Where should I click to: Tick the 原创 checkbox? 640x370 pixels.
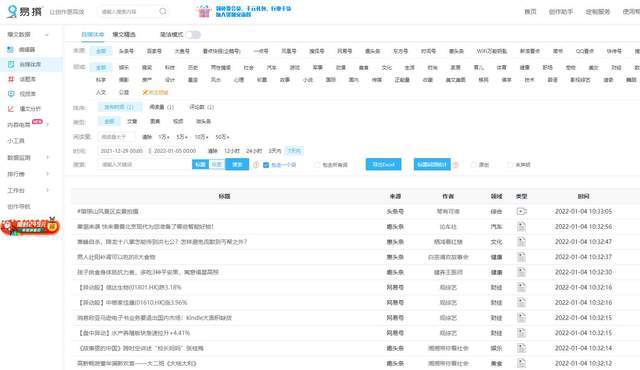[x=474, y=165]
